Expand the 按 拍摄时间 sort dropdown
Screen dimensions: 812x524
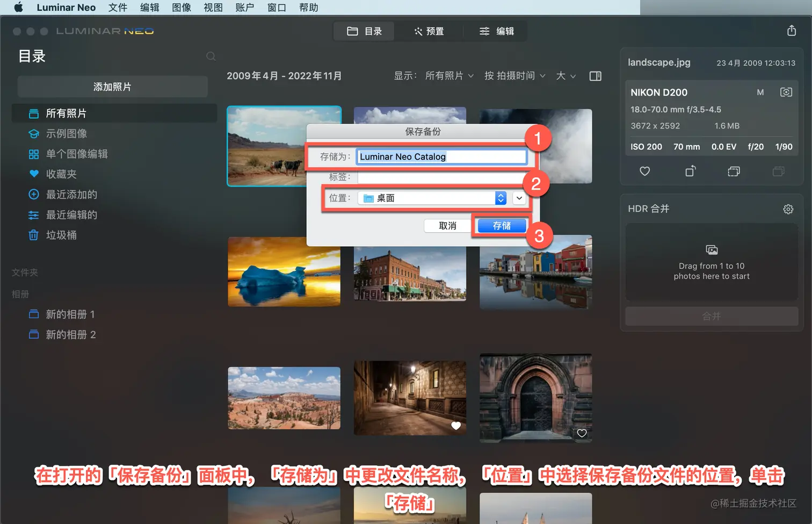pyautogui.click(x=515, y=76)
